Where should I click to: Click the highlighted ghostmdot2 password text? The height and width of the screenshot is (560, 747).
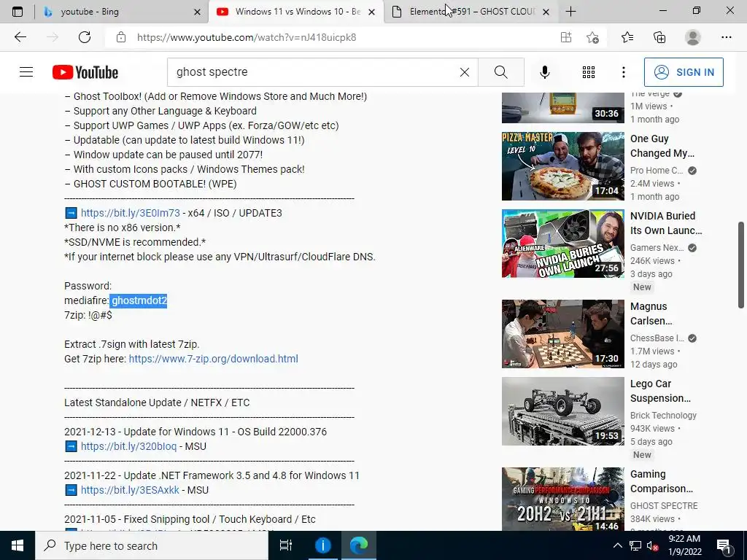139,300
